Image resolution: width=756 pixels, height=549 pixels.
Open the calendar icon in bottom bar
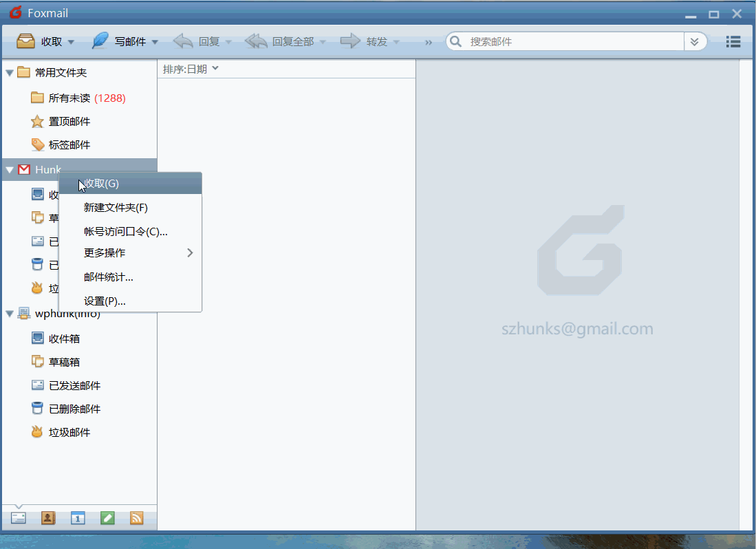pyautogui.click(x=78, y=518)
